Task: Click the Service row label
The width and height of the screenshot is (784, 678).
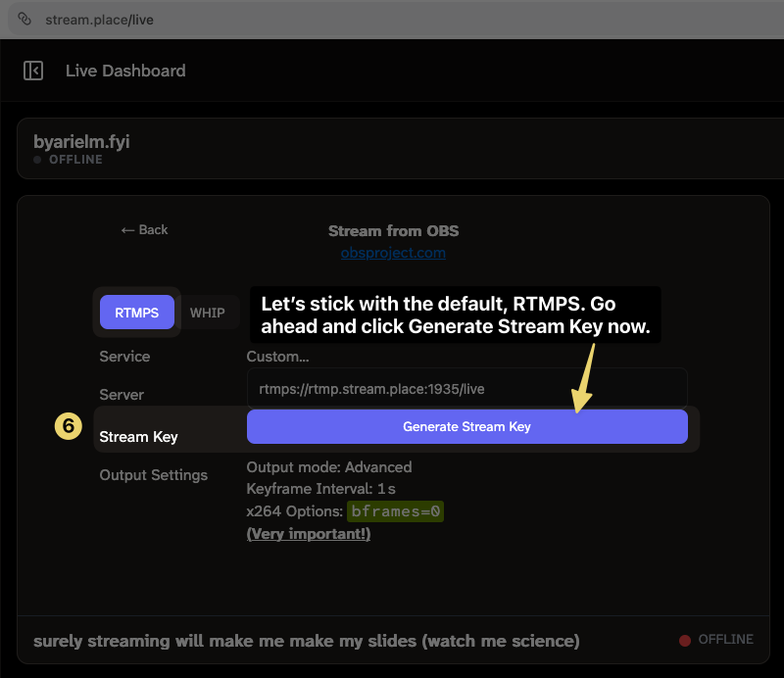Action: click(124, 356)
